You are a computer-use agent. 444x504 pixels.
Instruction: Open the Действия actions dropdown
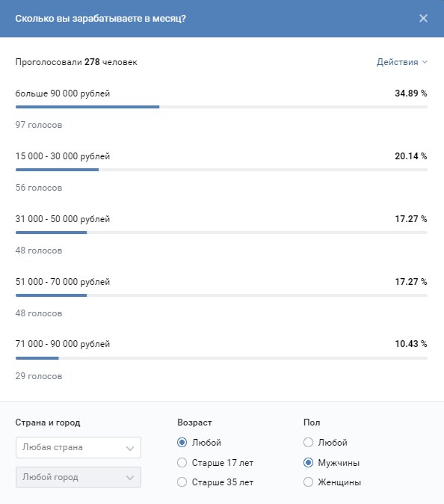[401, 62]
